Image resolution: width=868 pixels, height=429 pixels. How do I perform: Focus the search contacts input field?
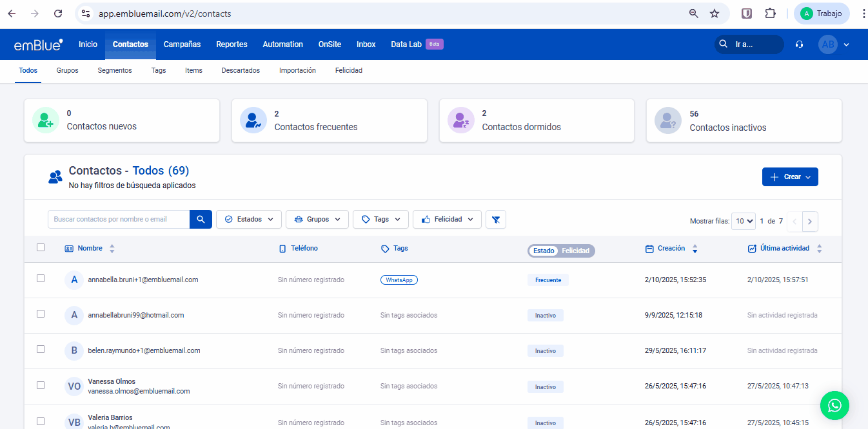[x=119, y=220]
